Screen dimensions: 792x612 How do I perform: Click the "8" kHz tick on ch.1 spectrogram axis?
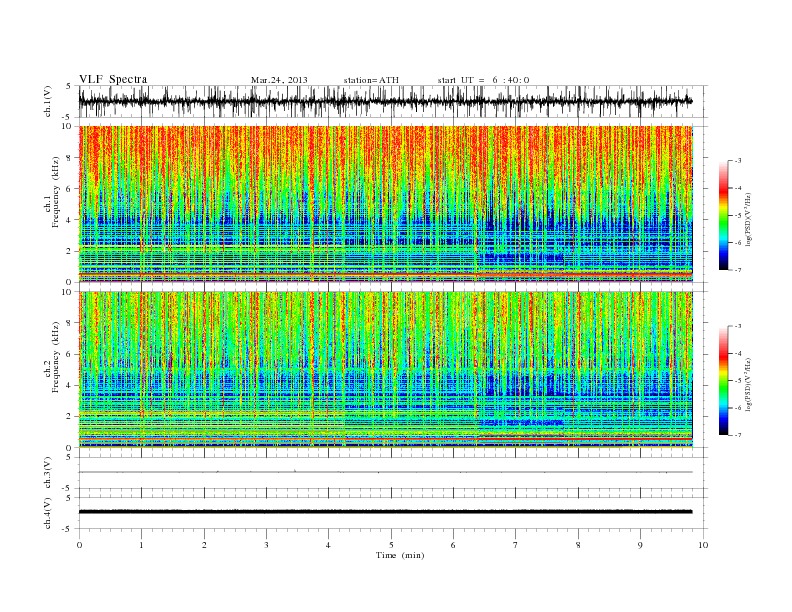pos(69,158)
